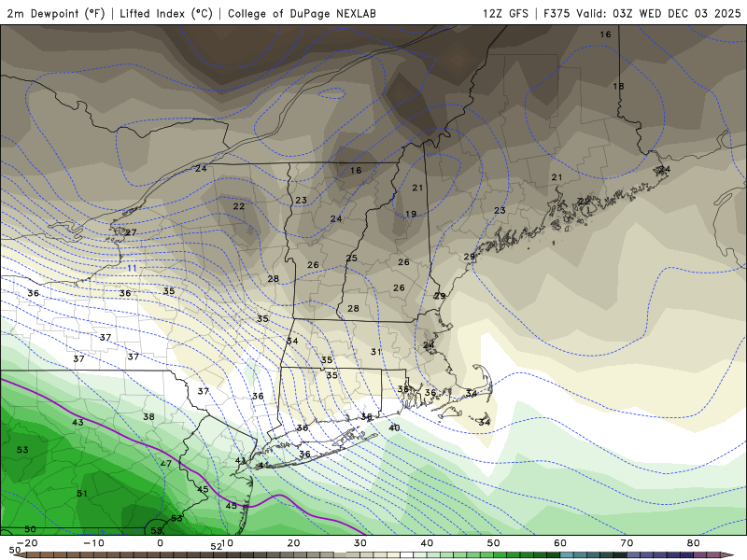Click the "70" label on the color scale

pyautogui.click(x=627, y=543)
